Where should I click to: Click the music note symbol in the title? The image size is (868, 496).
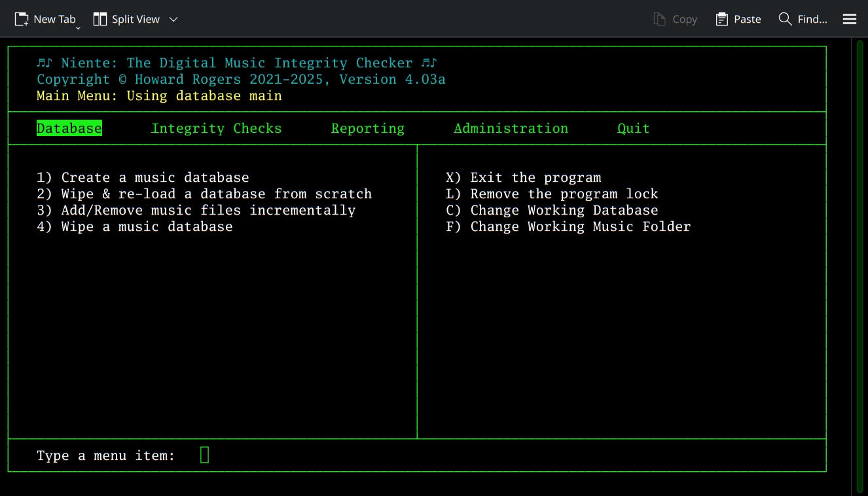point(45,62)
